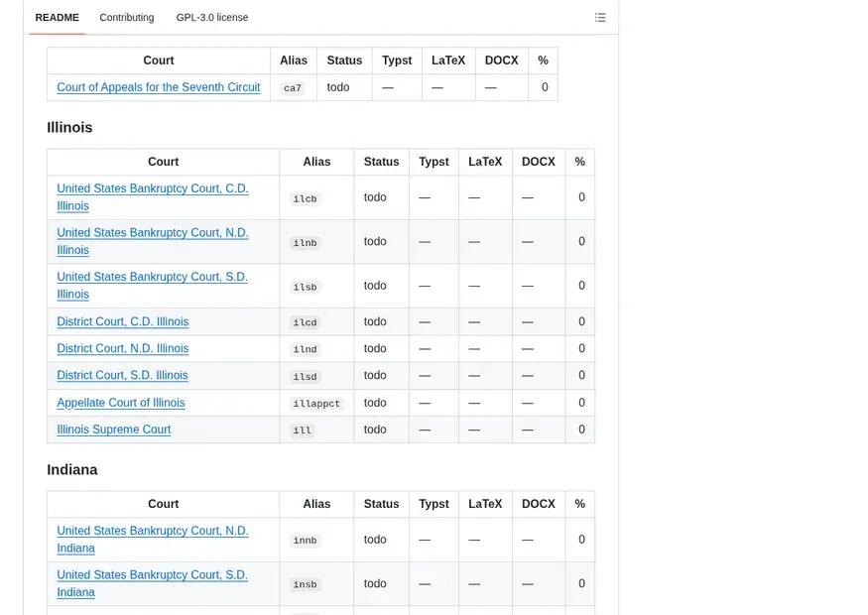Open District Court, N.D. Illinois link
Viewport: 868px width, 615px height.
123,349
